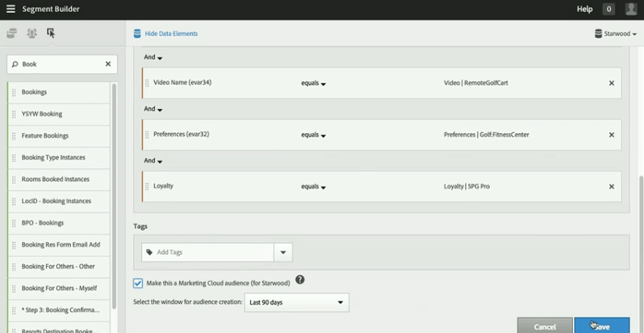The height and width of the screenshot is (333, 644).
Task: Switch to the dimensions data elements icon
Action: pos(11,33)
